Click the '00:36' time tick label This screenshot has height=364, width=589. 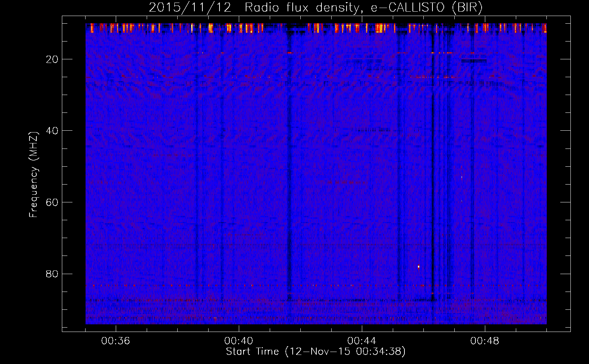point(116,341)
